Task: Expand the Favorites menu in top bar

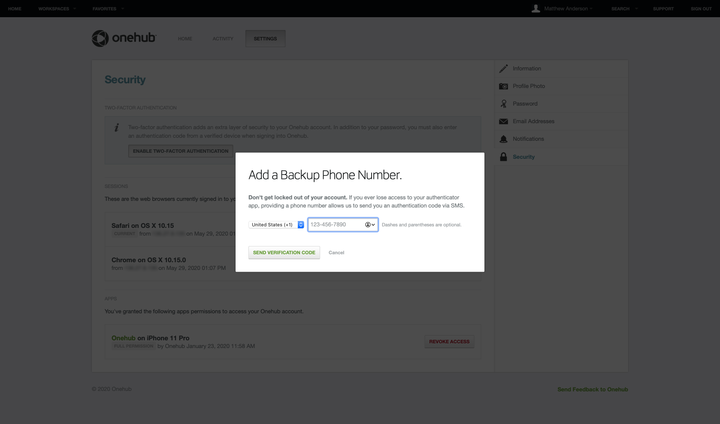Action: pos(108,8)
